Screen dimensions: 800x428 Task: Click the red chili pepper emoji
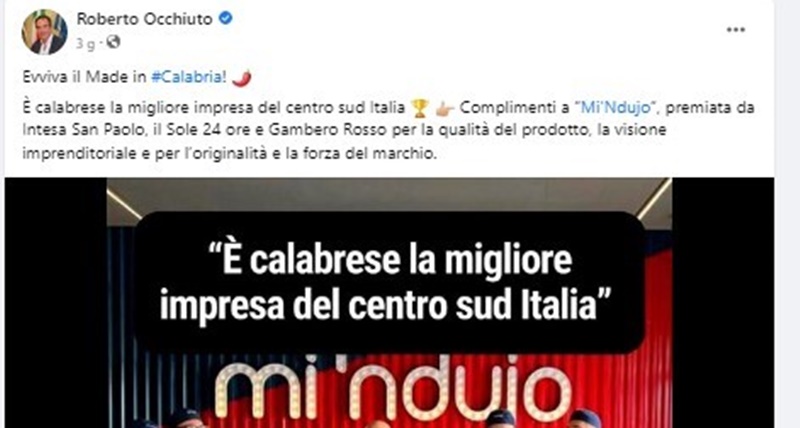coord(242,78)
